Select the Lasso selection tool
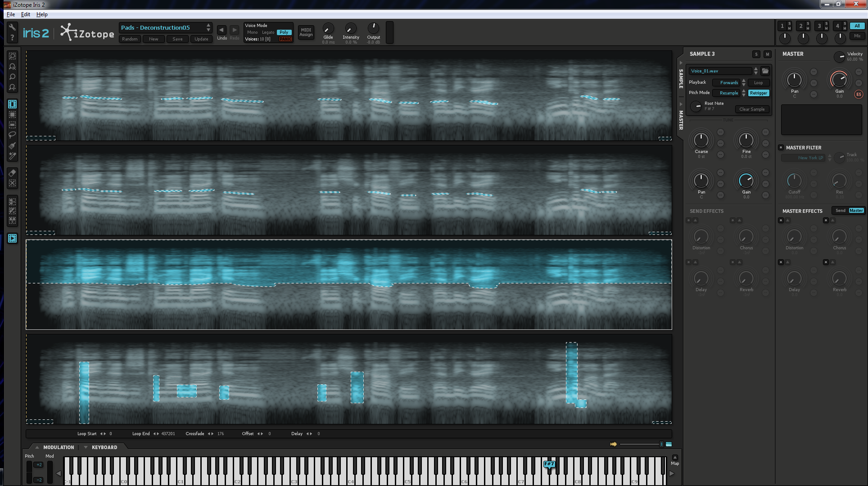The height and width of the screenshot is (486, 868). click(x=13, y=135)
